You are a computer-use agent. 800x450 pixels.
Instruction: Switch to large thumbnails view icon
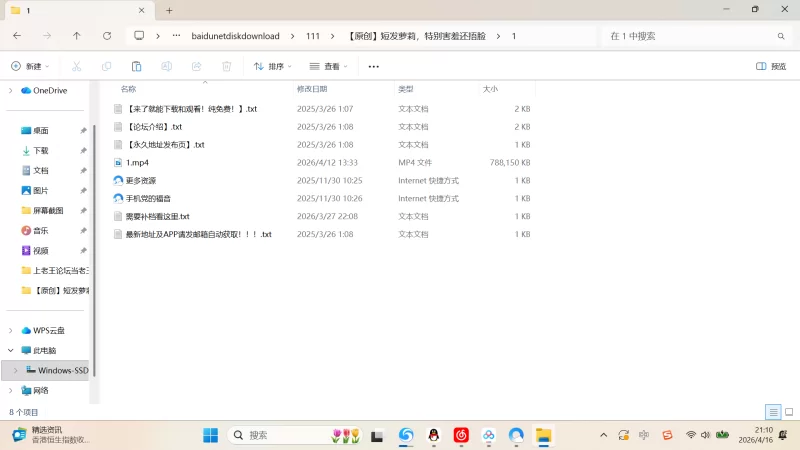pyautogui.click(x=788, y=412)
